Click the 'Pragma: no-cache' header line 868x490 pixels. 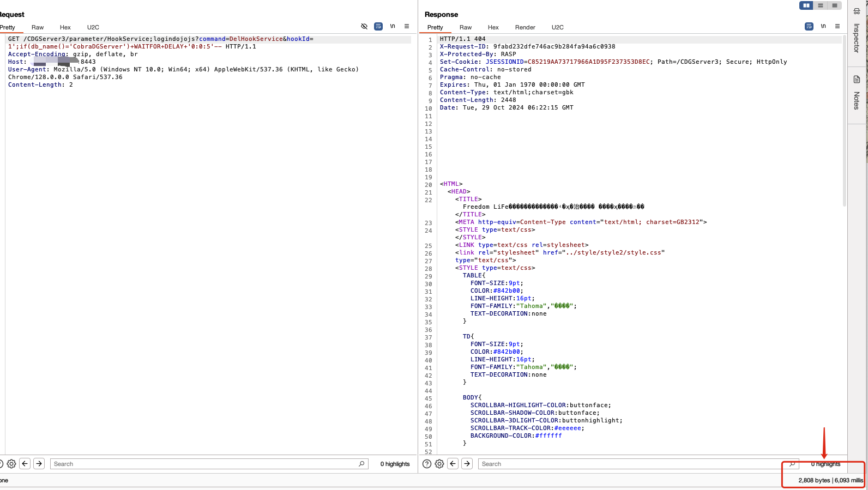coord(470,77)
